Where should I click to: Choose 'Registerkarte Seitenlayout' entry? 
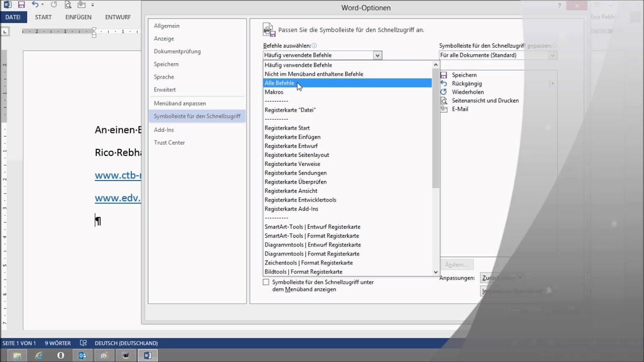click(x=347, y=155)
